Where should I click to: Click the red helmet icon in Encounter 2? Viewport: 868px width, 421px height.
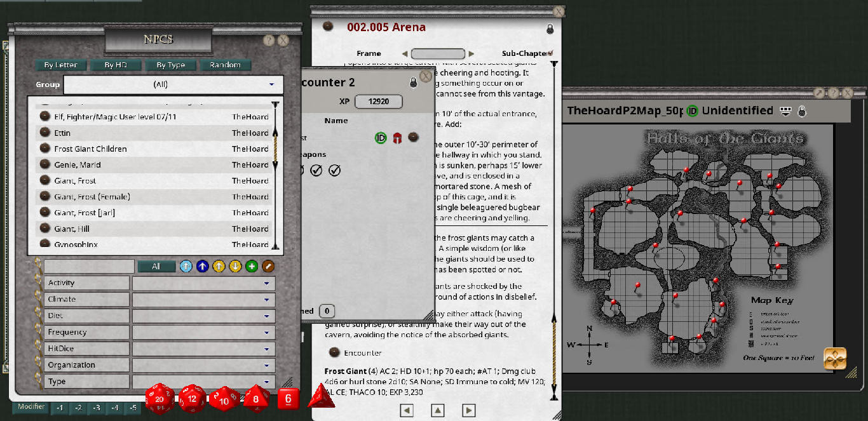click(x=398, y=137)
